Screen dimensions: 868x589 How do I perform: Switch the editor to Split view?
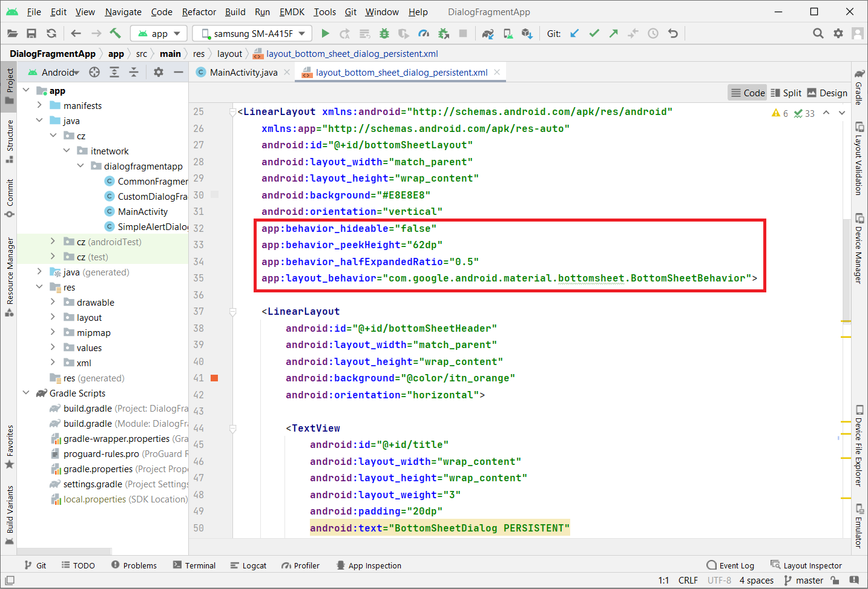click(x=786, y=93)
